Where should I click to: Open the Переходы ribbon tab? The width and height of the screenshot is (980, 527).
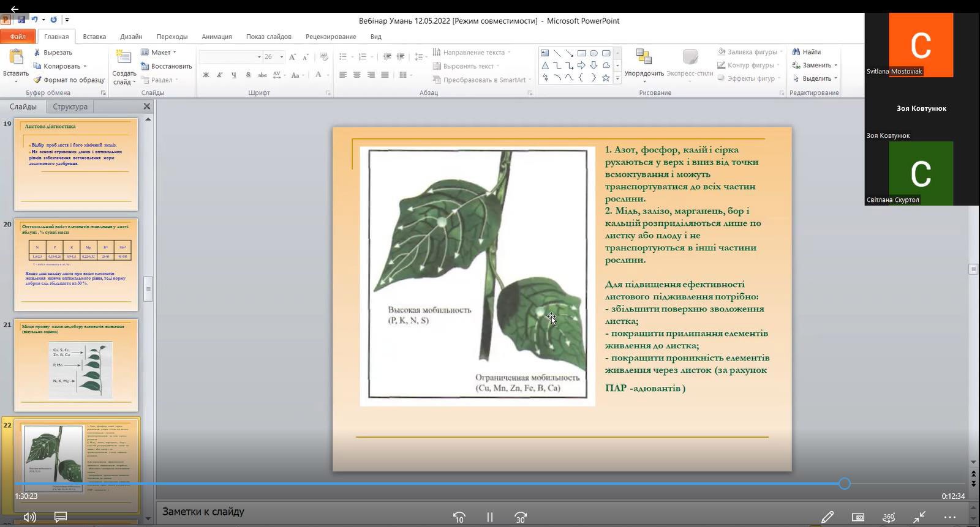(x=172, y=37)
